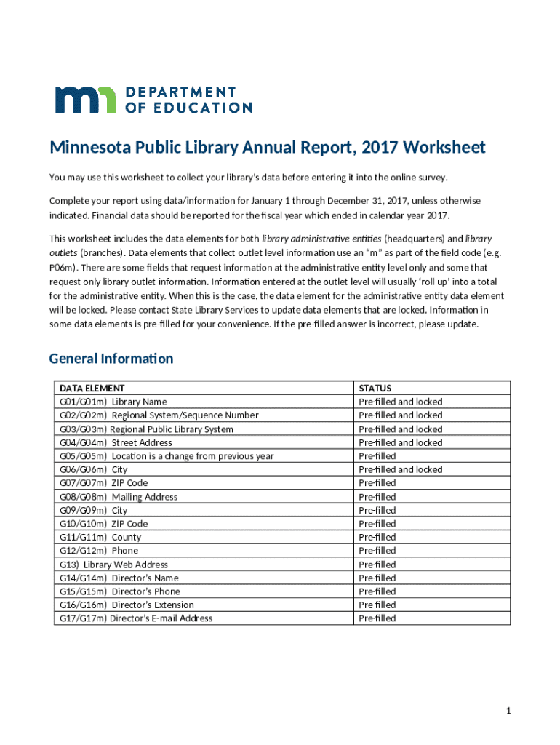Click the 'G13) Library Web Address' cell
The image size is (560, 745).
(x=113, y=565)
